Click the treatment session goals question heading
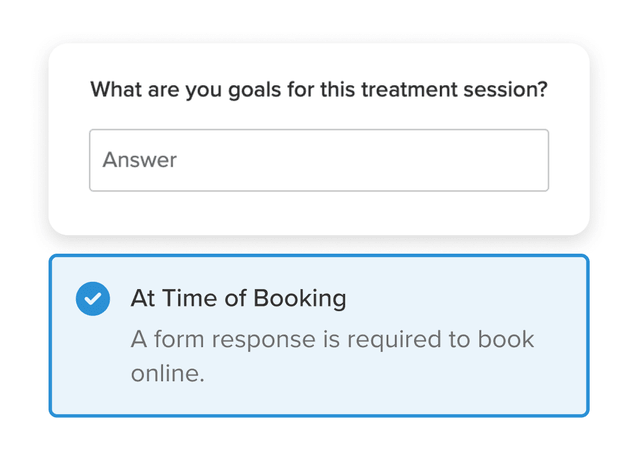 [318, 89]
